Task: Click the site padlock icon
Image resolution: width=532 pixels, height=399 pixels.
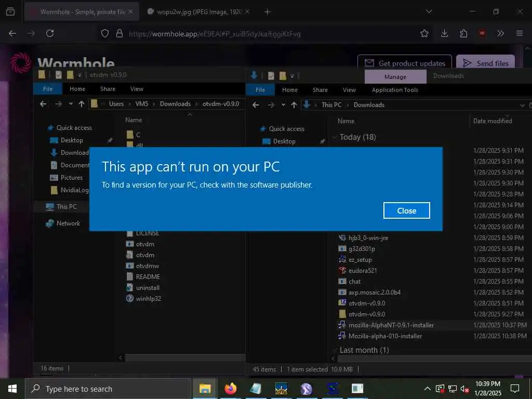Action: click(119, 33)
